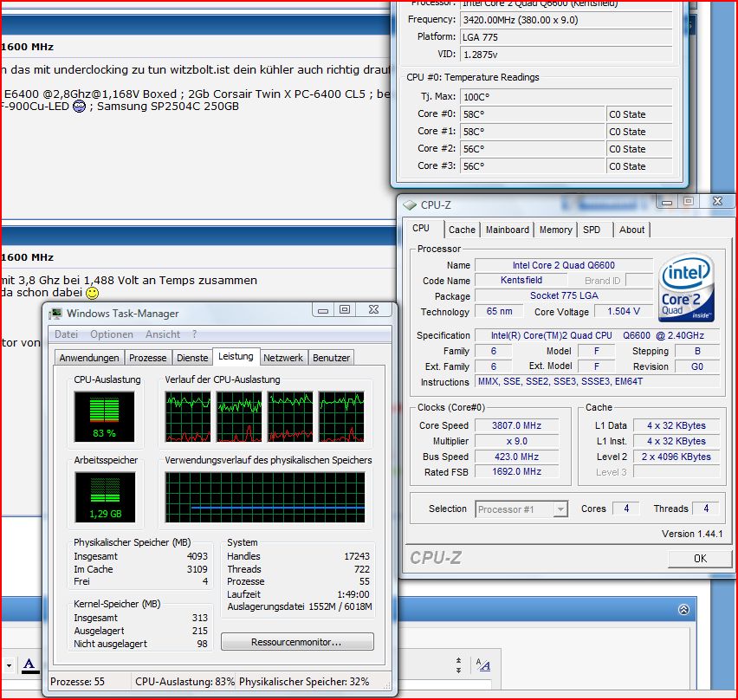Viewport: 738px width, 700px height.
Task: Click status bar CPU-Auslastung: 83%
Action: point(184,681)
